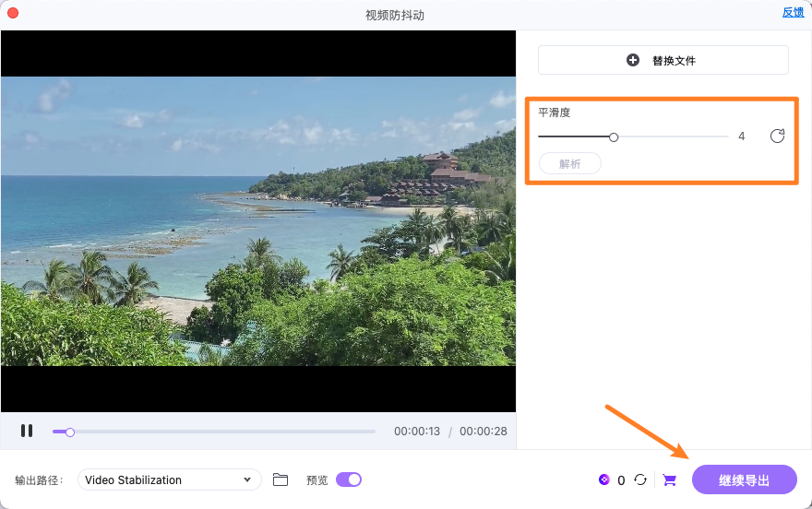Pause the video playback

pos(27,431)
